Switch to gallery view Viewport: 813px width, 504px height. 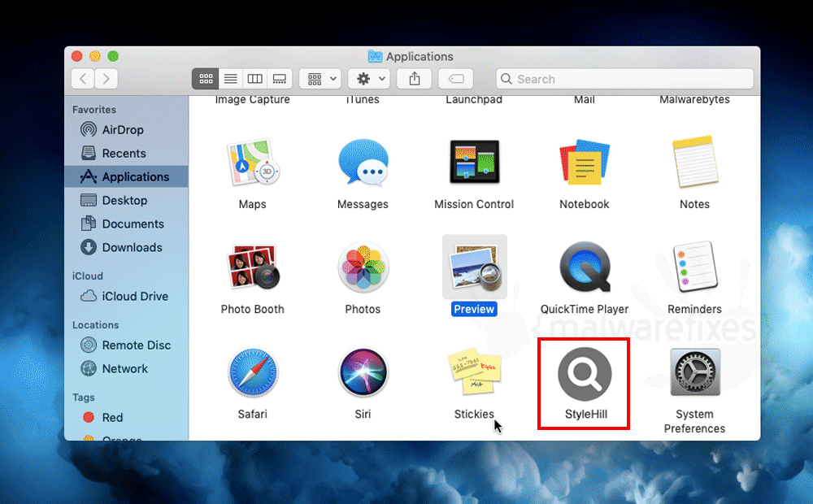point(280,79)
